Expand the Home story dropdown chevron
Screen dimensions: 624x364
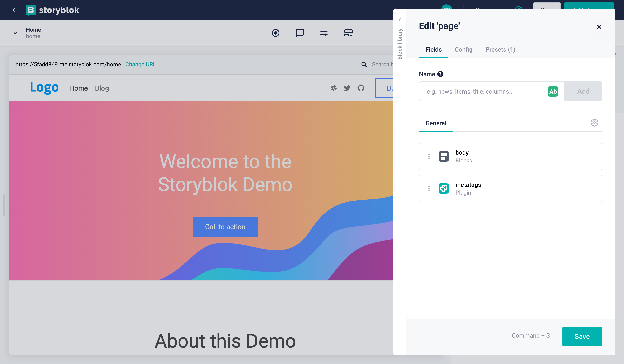pyautogui.click(x=15, y=33)
